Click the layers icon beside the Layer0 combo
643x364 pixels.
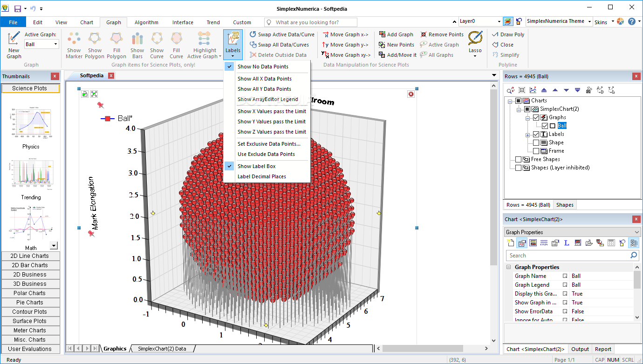click(x=508, y=21)
